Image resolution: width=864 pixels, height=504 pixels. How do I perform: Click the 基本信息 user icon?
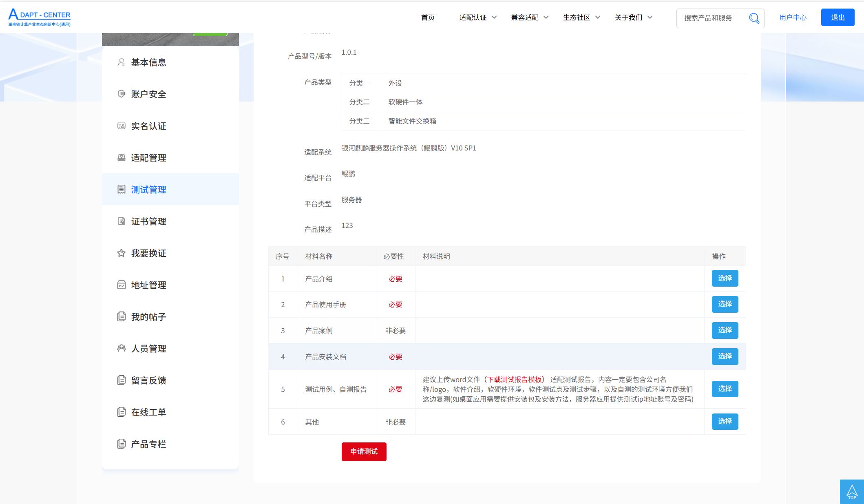click(121, 62)
